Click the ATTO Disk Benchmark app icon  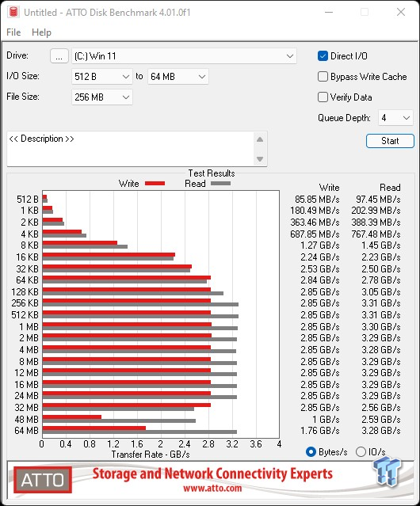tap(13, 12)
